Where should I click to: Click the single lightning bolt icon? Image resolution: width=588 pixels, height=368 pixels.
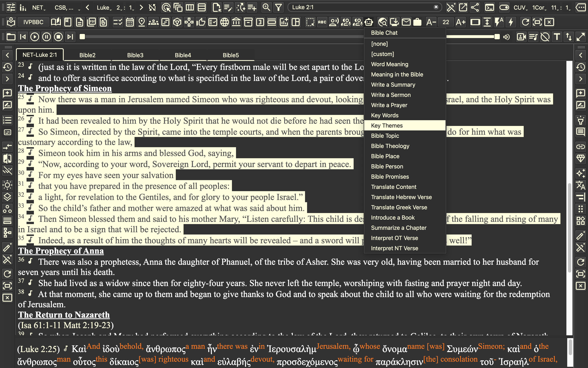click(511, 22)
